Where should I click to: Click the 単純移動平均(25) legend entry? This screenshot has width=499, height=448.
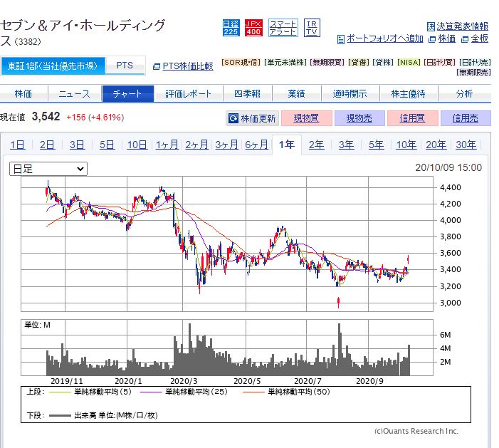(x=184, y=392)
